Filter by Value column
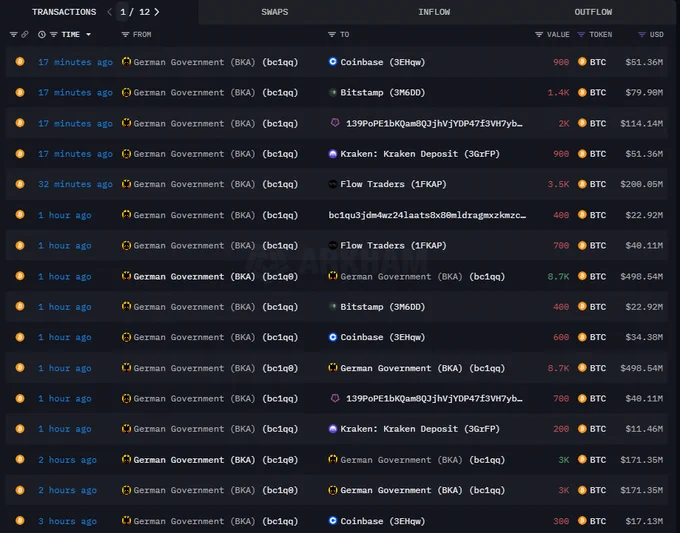680x533 pixels. (x=539, y=34)
